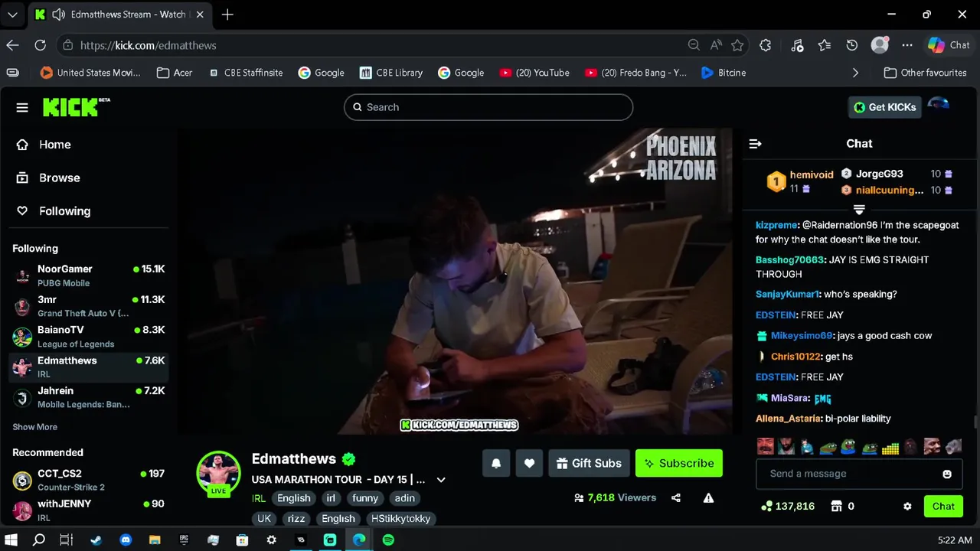Insert the yellow-green bars emote

[x=890, y=446]
